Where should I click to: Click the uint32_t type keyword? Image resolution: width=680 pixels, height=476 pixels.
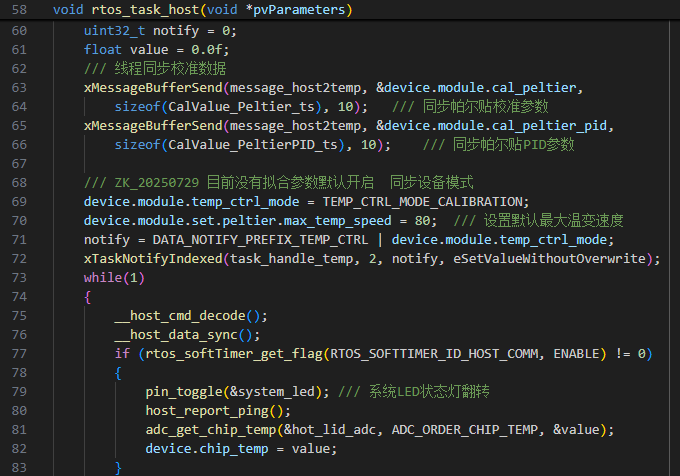(114, 31)
